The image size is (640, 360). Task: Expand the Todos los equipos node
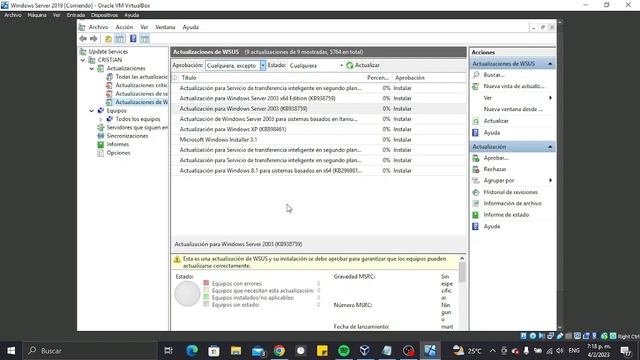click(x=100, y=119)
